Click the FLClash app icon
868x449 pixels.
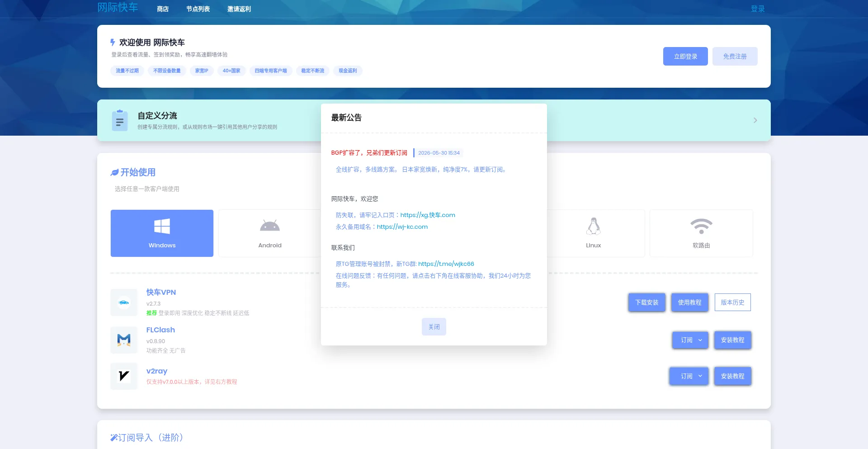pos(124,340)
